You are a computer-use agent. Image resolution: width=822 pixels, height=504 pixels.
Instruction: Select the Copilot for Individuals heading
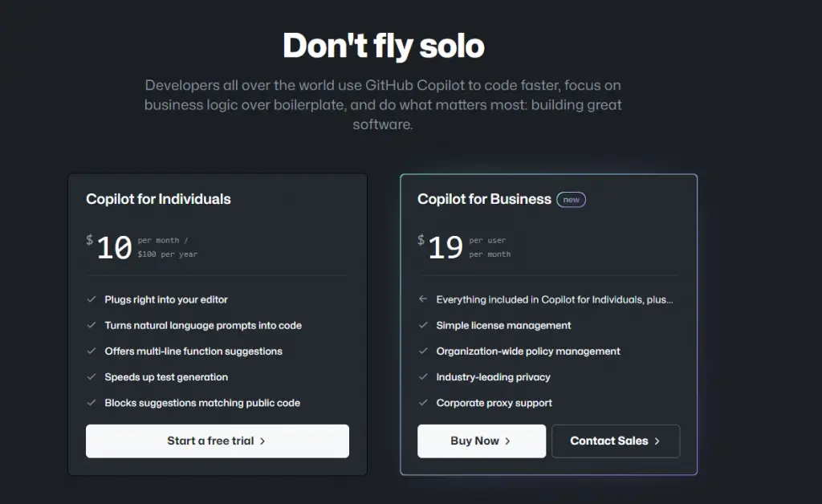point(158,199)
